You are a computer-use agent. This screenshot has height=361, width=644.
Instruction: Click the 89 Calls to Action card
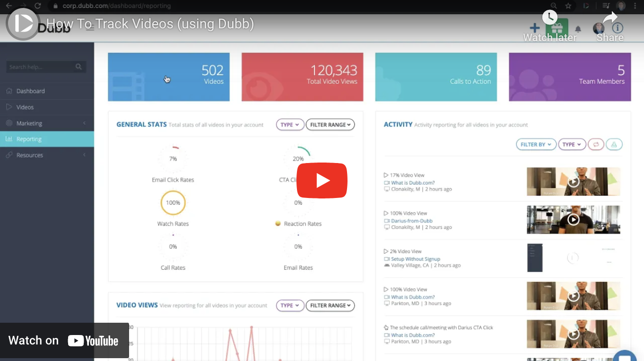(x=436, y=77)
